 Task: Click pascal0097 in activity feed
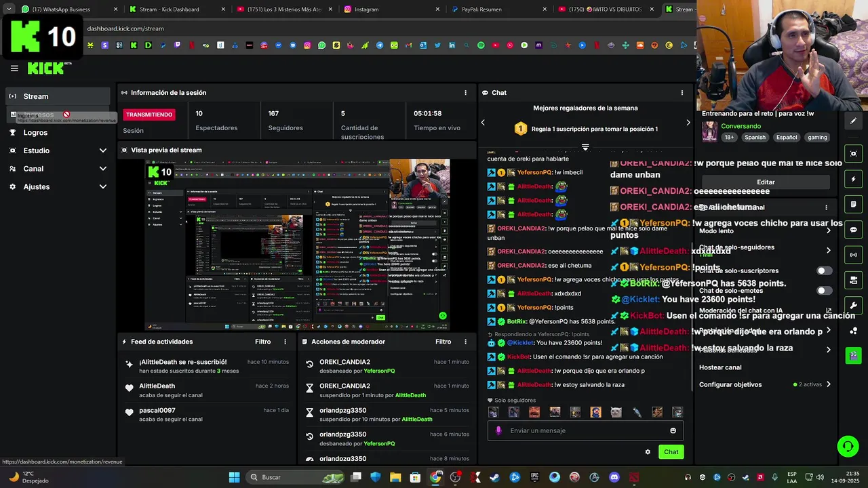[157, 410]
